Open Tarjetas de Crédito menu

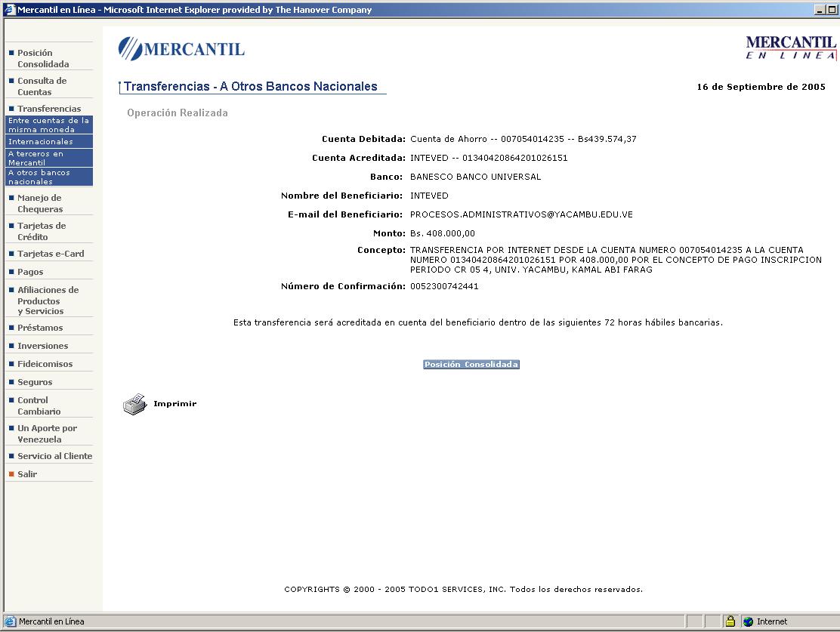[42, 231]
